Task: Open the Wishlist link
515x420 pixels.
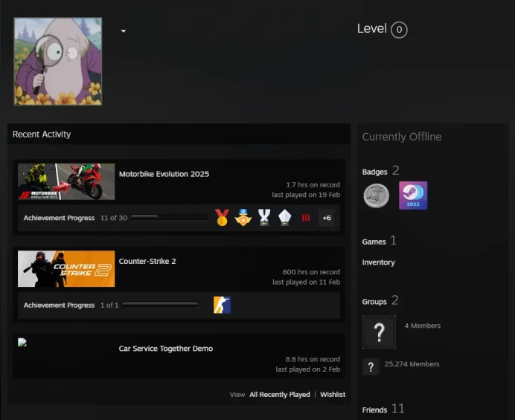Action: click(x=333, y=395)
